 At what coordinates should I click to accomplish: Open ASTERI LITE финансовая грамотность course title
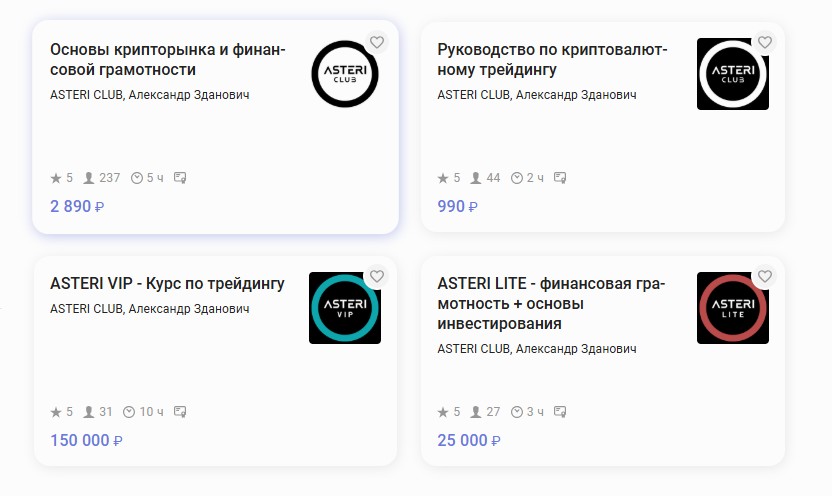(x=552, y=304)
